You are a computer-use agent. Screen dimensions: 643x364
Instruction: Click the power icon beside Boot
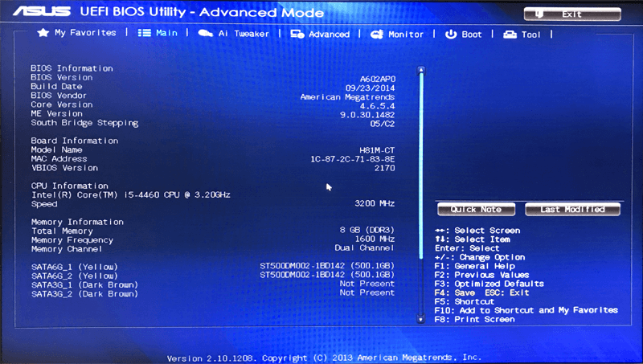[x=451, y=35]
